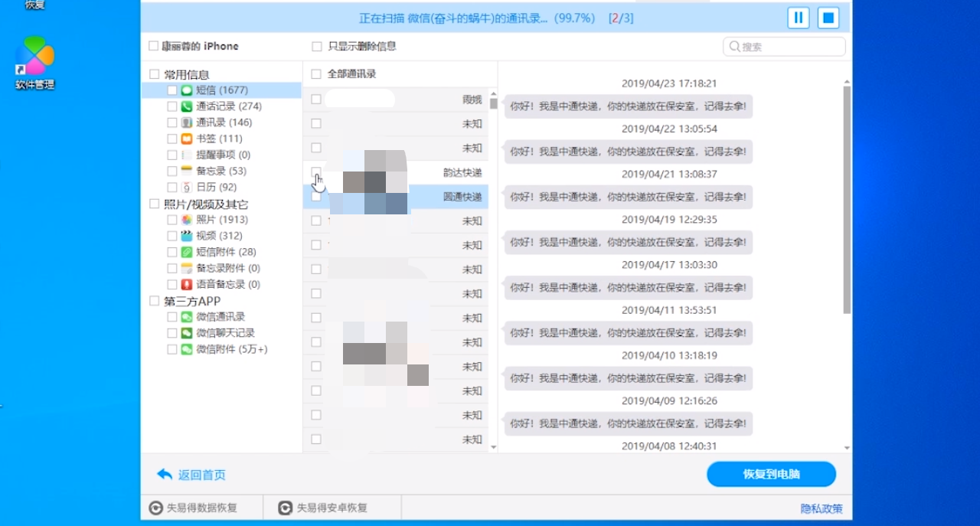Click the back arrow beside 返回首页

pyautogui.click(x=165, y=475)
